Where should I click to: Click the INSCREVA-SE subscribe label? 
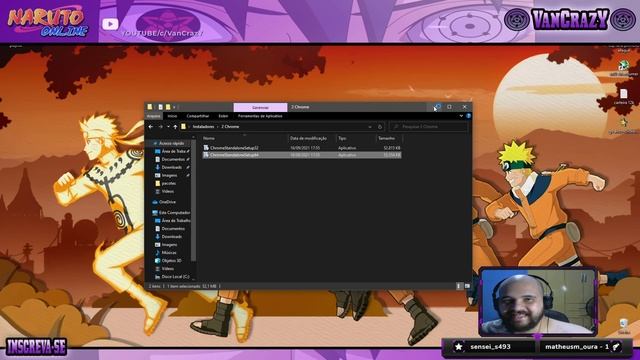(37, 347)
